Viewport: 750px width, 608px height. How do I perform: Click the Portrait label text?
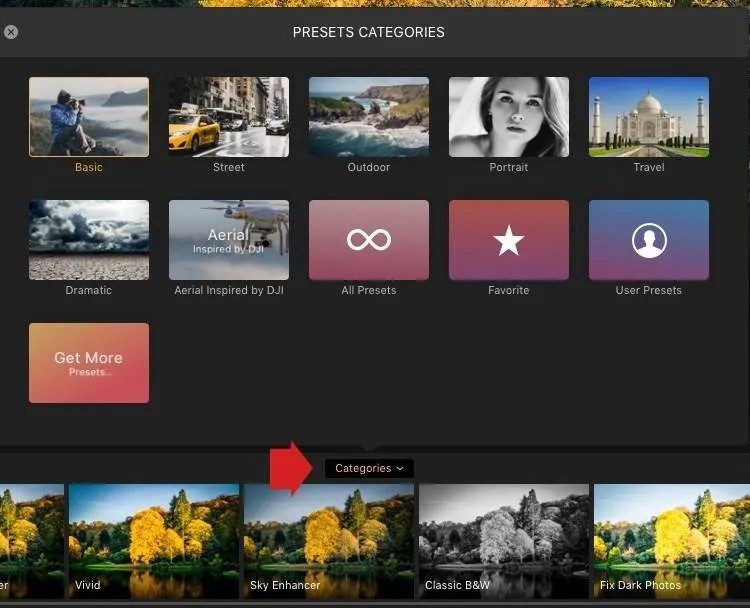(x=509, y=167)
